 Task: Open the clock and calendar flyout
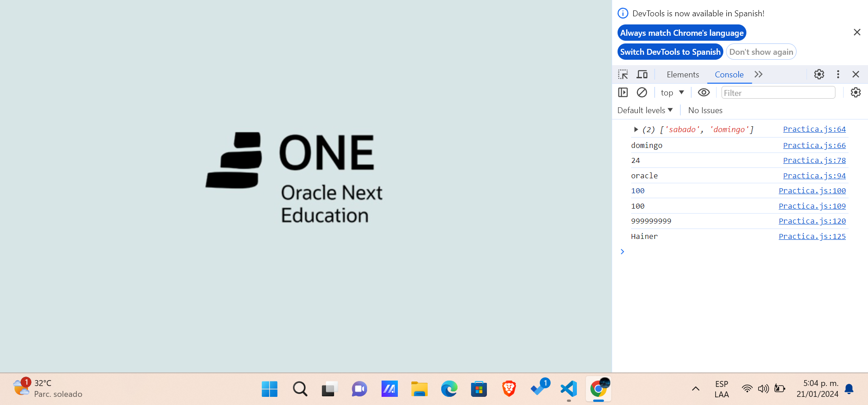(817, 389)
